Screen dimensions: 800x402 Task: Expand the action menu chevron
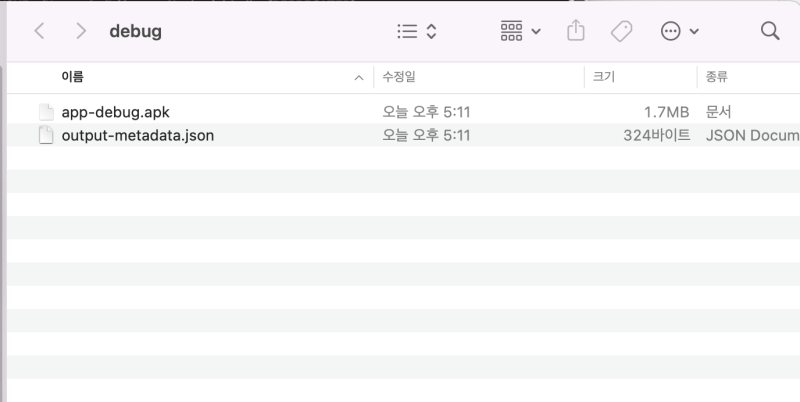[x=694, y=32]
